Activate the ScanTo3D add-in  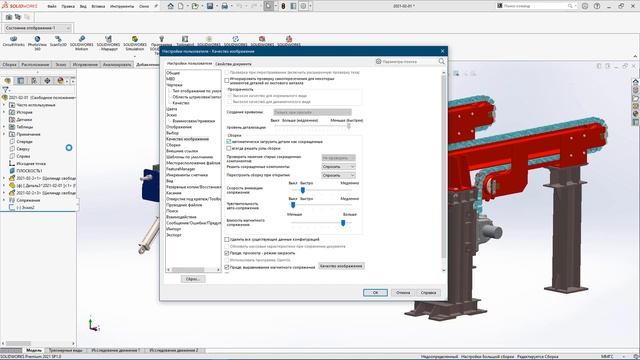[58, 41]
